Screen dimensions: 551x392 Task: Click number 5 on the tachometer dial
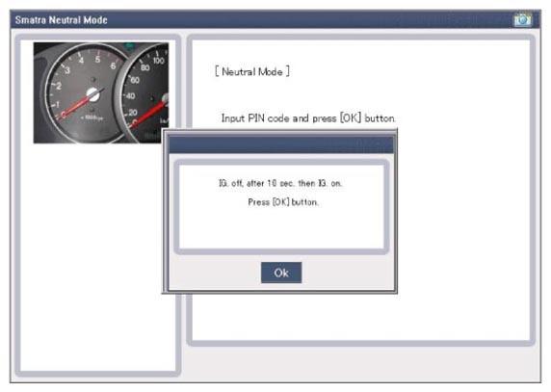pos(97,59)
